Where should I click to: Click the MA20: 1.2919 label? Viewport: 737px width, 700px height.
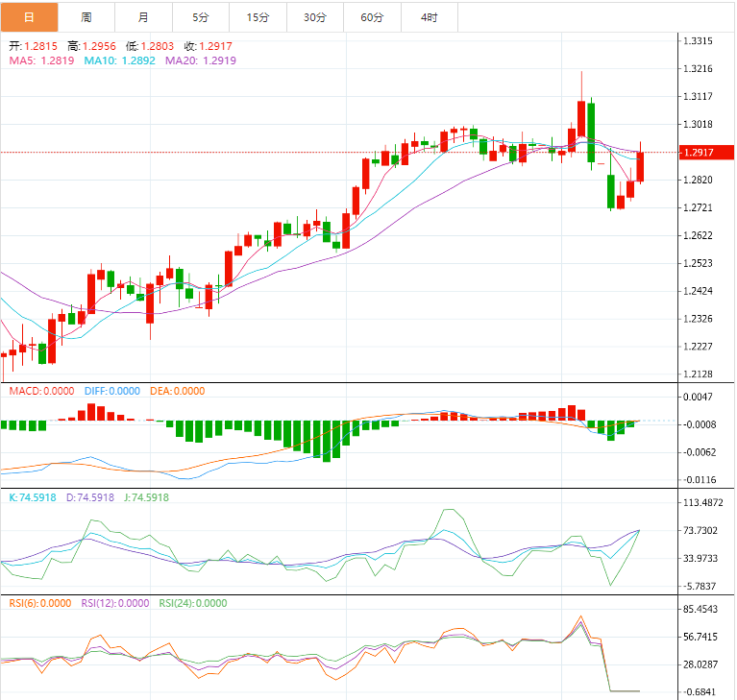[201, 60]
